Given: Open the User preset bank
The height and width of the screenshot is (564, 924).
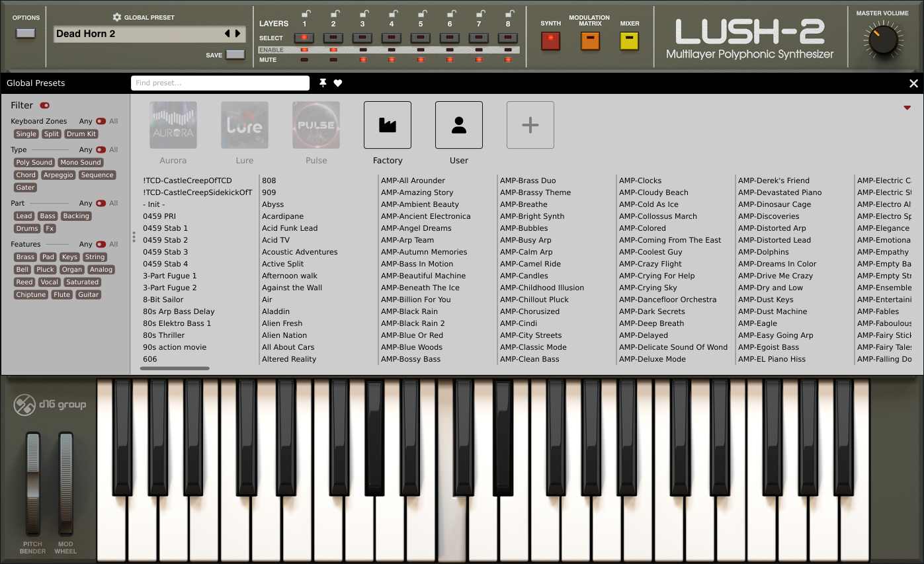Looking at the screenshot, I should point(459,125).
